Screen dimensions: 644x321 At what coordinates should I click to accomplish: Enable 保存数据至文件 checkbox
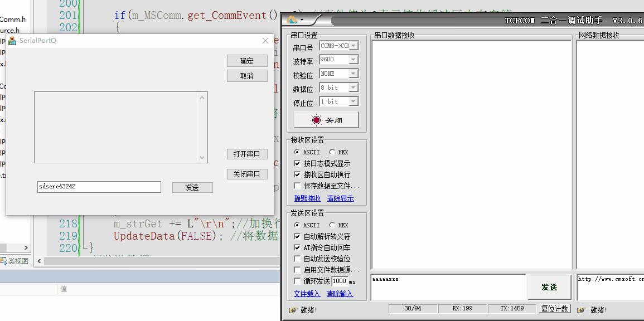pyautogui.click(x=297, y=186)
